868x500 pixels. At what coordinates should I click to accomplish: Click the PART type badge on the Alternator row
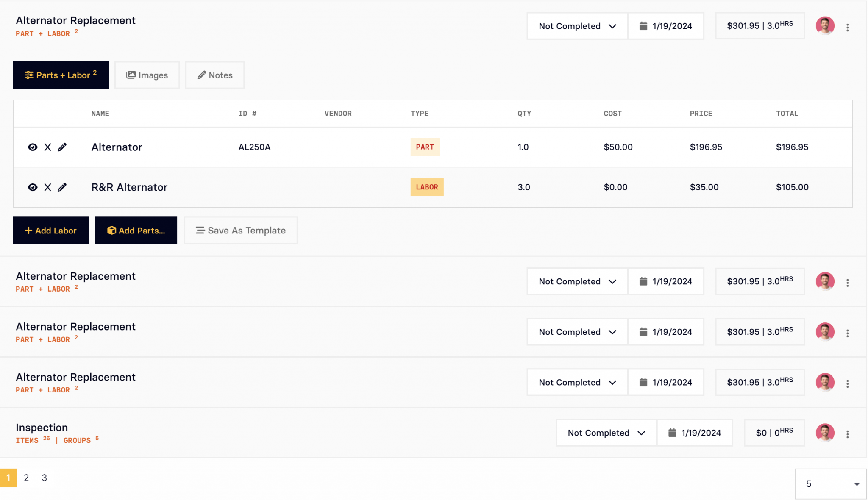tap(425, 147)
